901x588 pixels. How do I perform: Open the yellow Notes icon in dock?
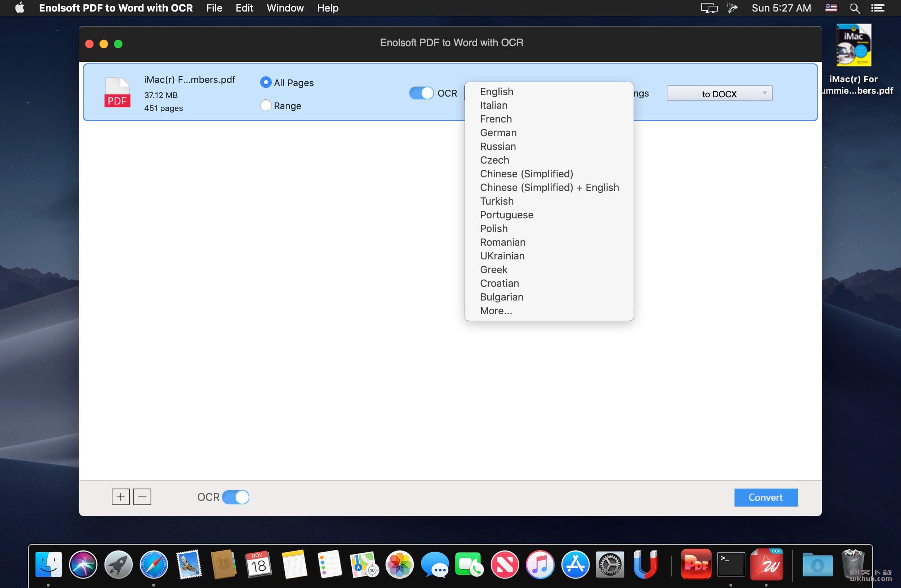tap(294, 564)
